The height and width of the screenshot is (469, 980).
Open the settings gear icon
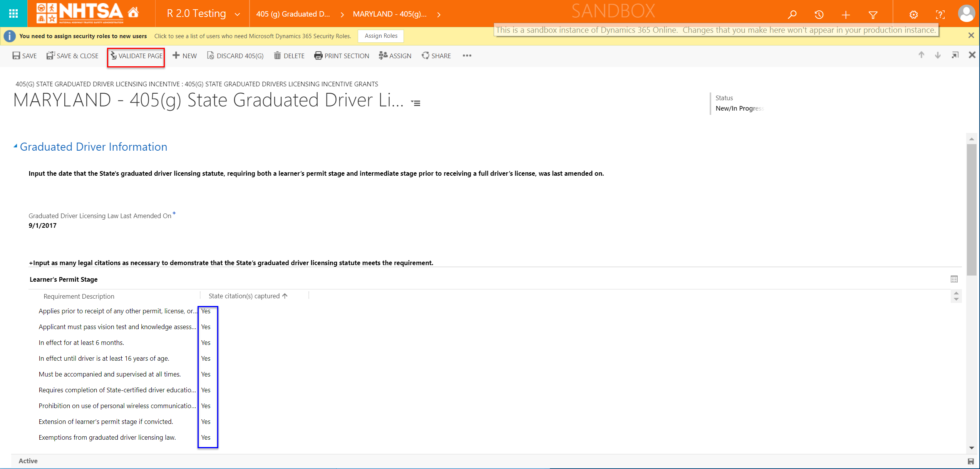click(913, 15)
